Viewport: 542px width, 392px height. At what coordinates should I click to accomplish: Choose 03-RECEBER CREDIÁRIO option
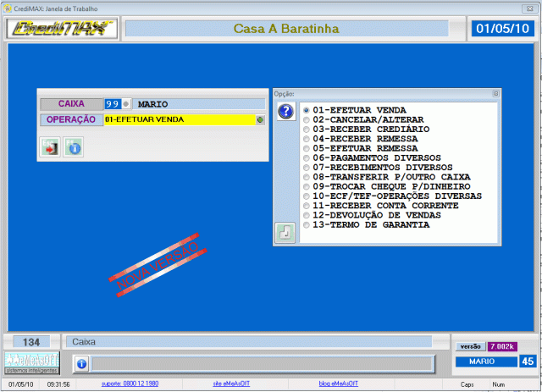[307, 130]
